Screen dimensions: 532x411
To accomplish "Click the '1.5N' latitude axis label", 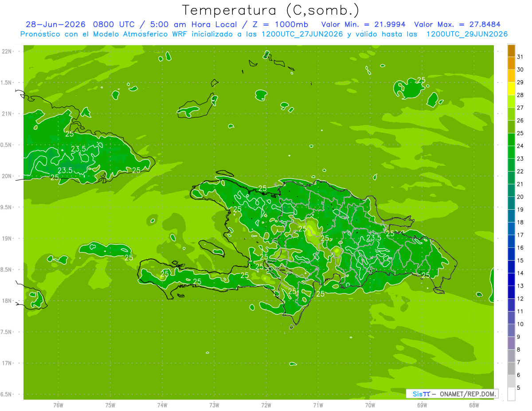I will 7,82.
